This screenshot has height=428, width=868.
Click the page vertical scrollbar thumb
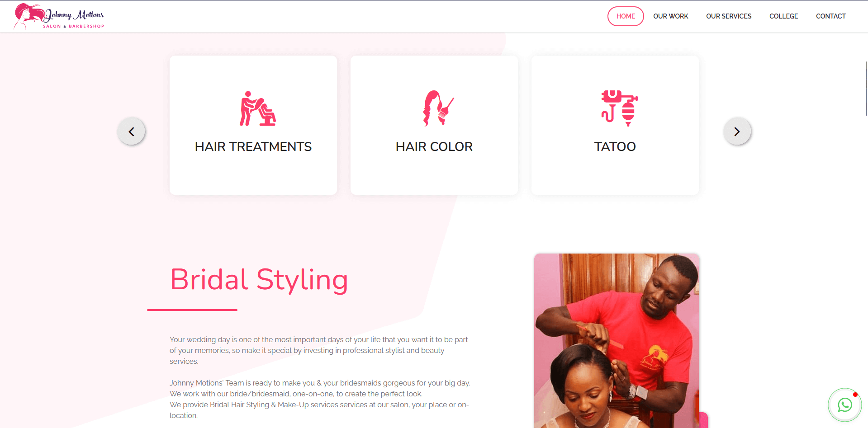866,88
